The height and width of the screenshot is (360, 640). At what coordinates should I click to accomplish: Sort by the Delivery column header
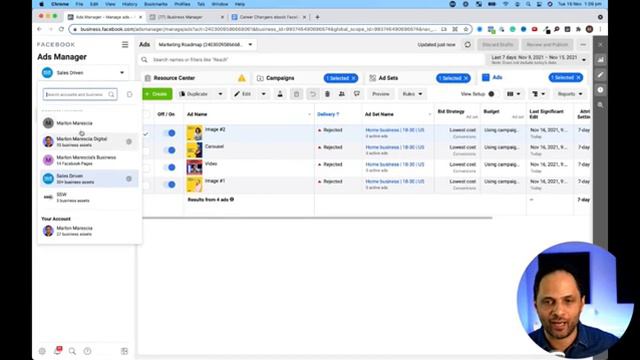328,114
